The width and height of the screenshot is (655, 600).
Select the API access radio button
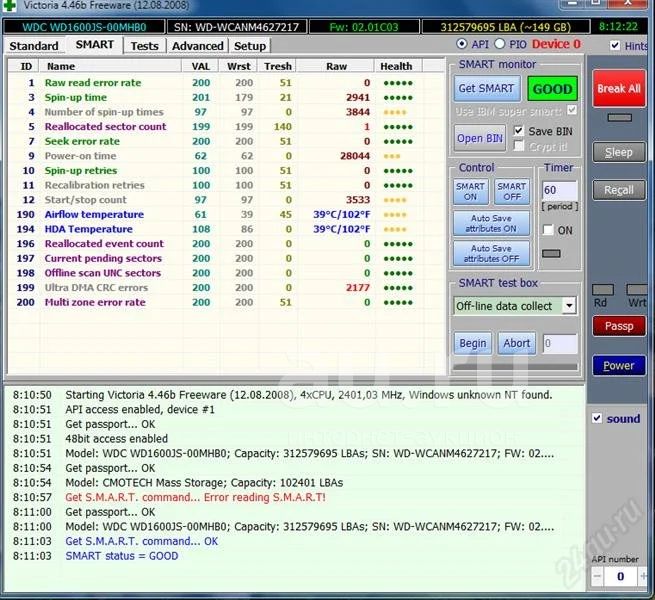coord(462,44)
